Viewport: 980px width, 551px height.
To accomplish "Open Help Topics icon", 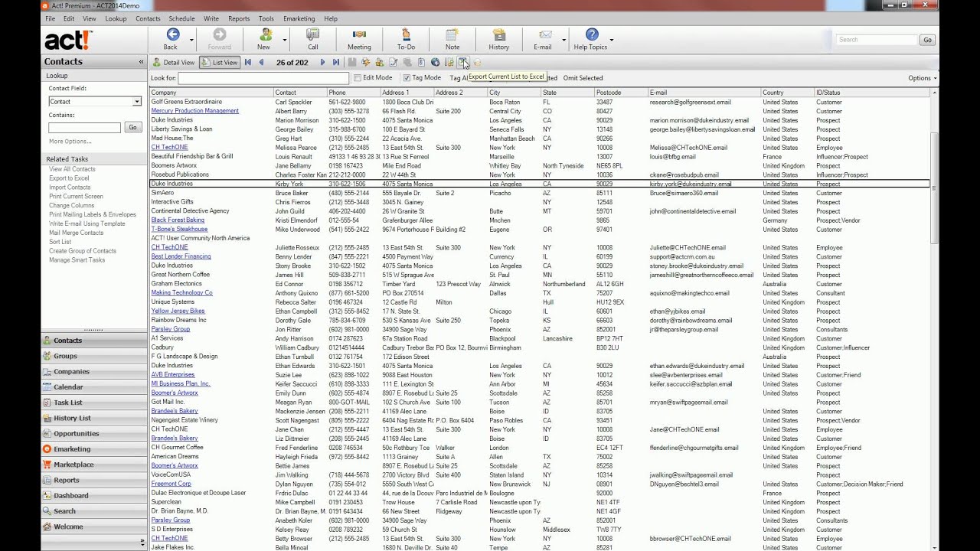I will tap(592, 34).
